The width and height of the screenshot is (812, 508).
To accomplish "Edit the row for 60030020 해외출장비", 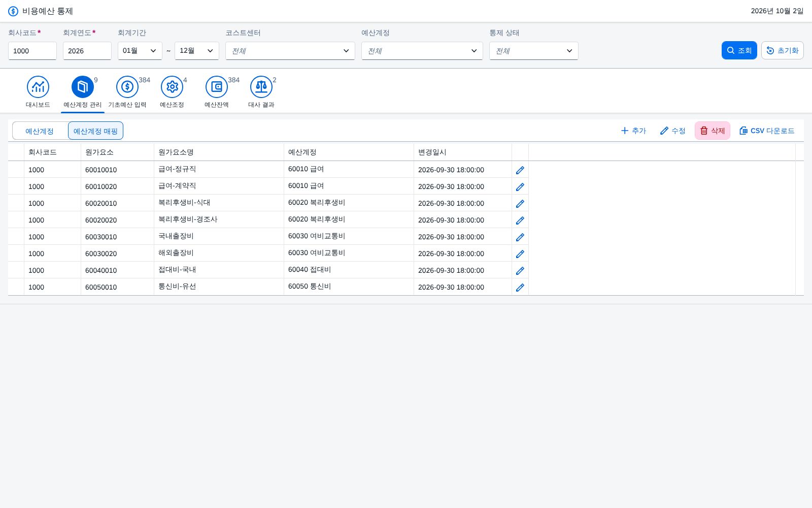I will coord(520,254).
